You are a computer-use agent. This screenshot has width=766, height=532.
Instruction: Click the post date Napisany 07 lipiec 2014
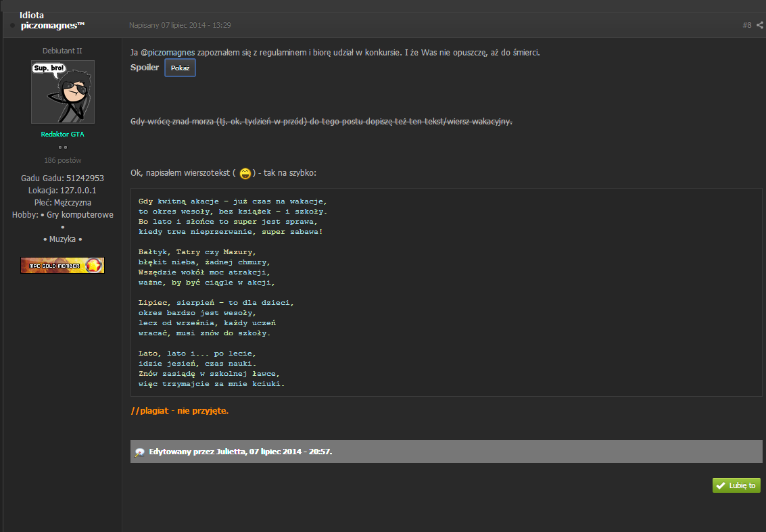(180, 25)
